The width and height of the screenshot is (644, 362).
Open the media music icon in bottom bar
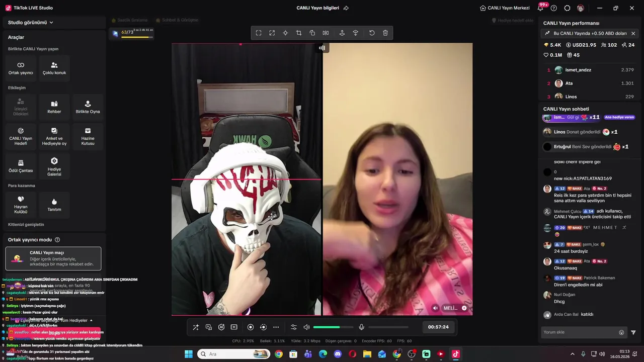209,327
